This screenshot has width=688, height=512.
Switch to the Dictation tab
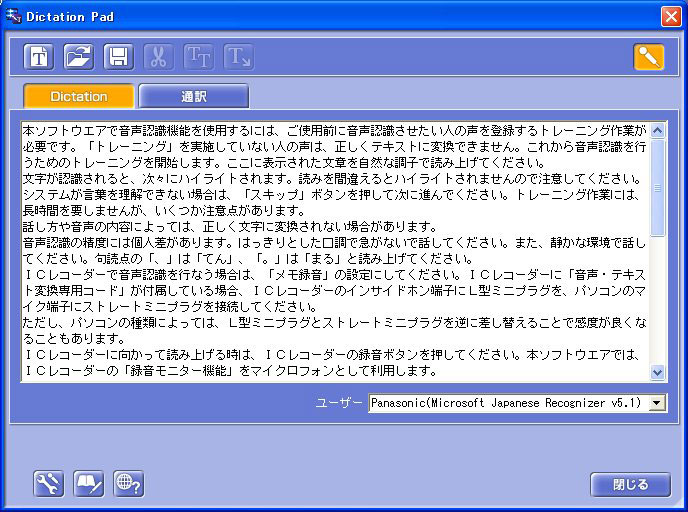[x=79, y=97]
